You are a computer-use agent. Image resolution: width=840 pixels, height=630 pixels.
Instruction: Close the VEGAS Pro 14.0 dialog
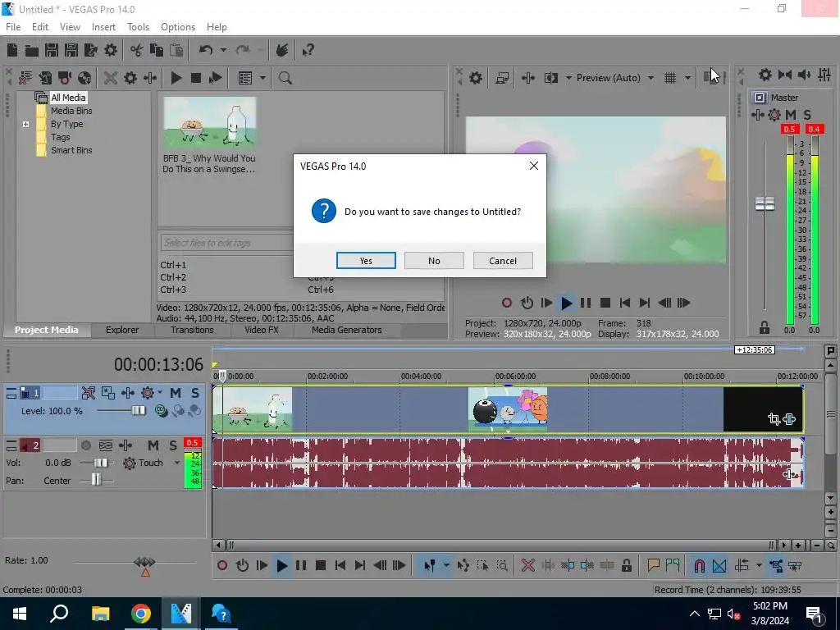(x=533, y=166)
